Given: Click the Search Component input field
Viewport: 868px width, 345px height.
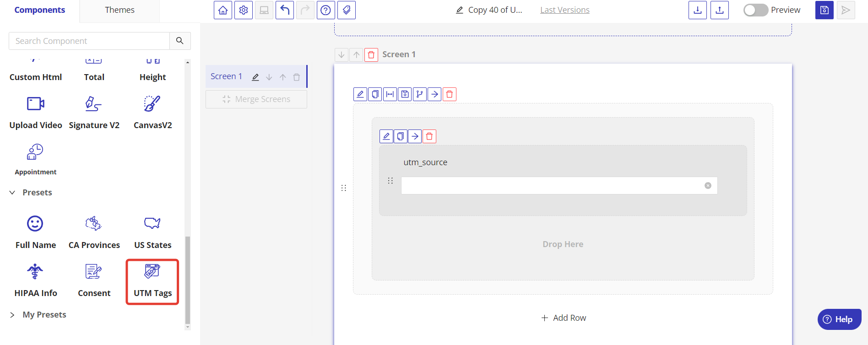Looking at the screenshot, I should pyautogui.click(x=89, y=41).
